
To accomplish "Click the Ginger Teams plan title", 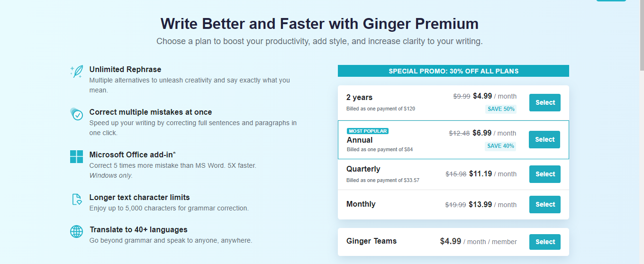I will pos(372,241).
